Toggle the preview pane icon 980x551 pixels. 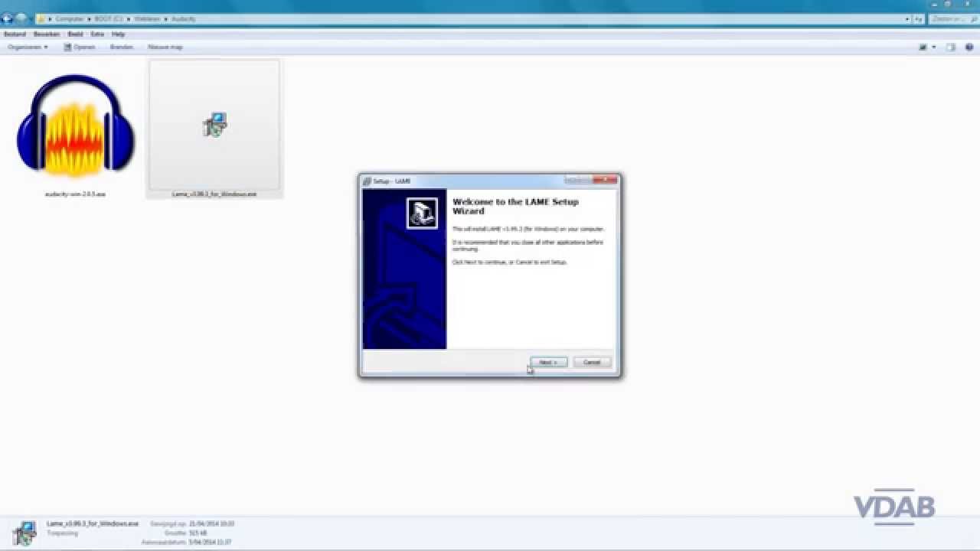tap(951, 47)
